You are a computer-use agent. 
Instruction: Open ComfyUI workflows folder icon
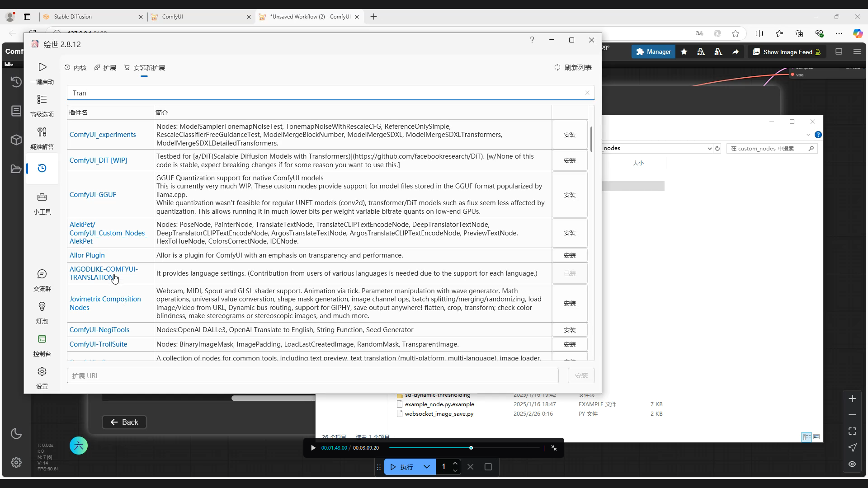click(x=16, y=169)
